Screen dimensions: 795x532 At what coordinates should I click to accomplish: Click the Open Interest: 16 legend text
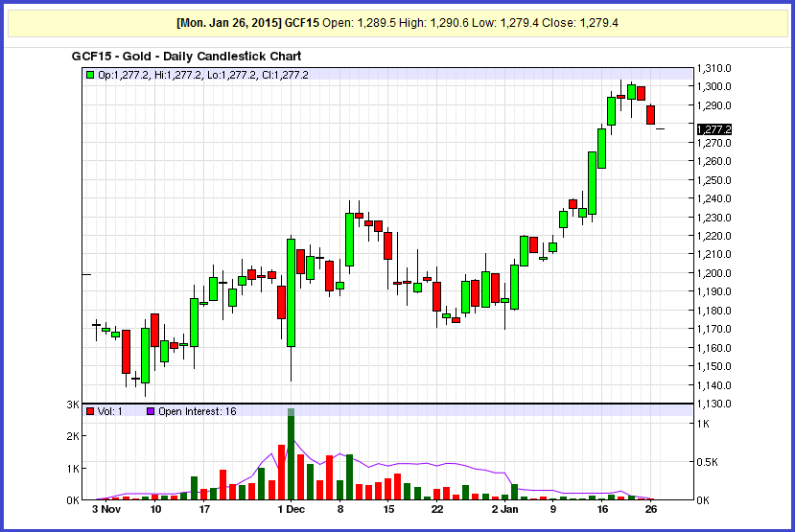(x=198, y=411)
